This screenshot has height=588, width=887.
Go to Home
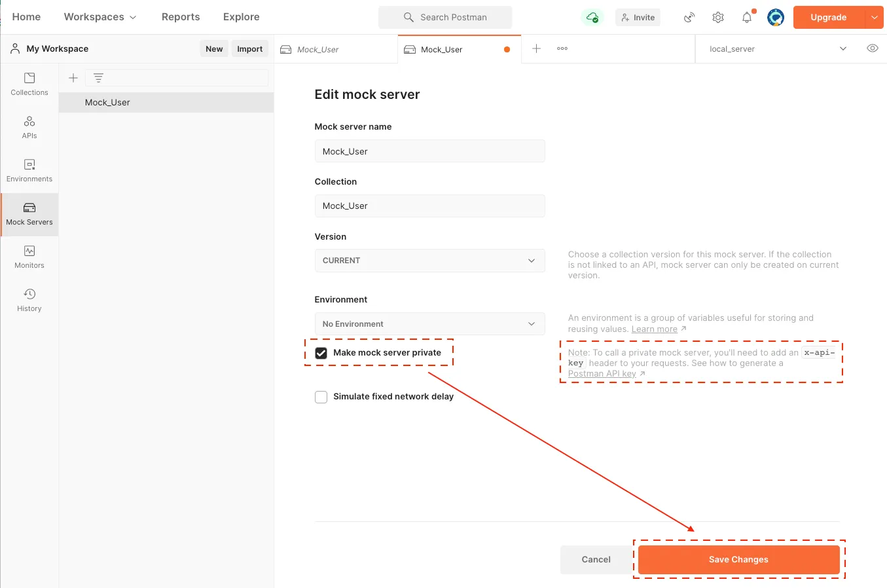26,17
